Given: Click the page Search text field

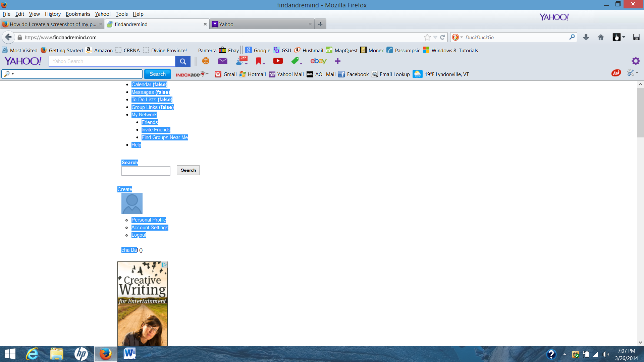Looking at the screenshot, I should pyautogui.click(x=146, y=171).
